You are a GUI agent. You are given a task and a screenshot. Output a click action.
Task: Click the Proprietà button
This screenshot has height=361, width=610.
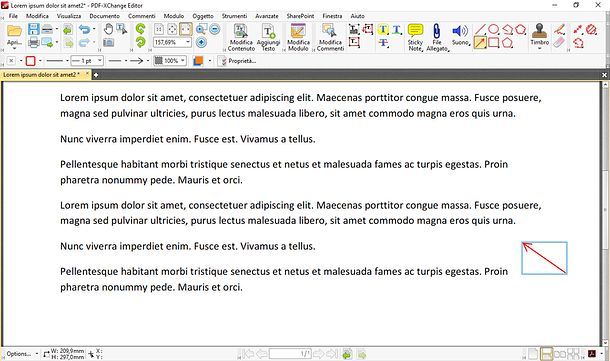pos(237,61)
